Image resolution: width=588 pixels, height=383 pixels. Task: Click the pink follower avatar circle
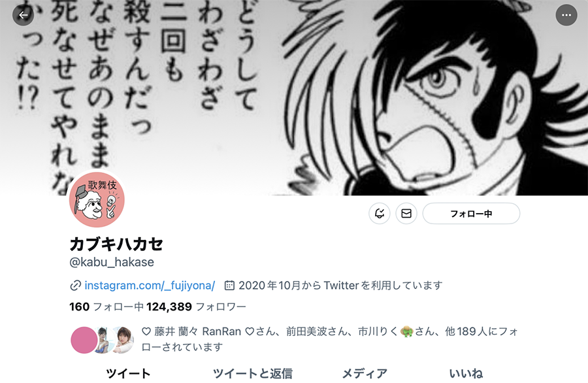pos(84,340)
